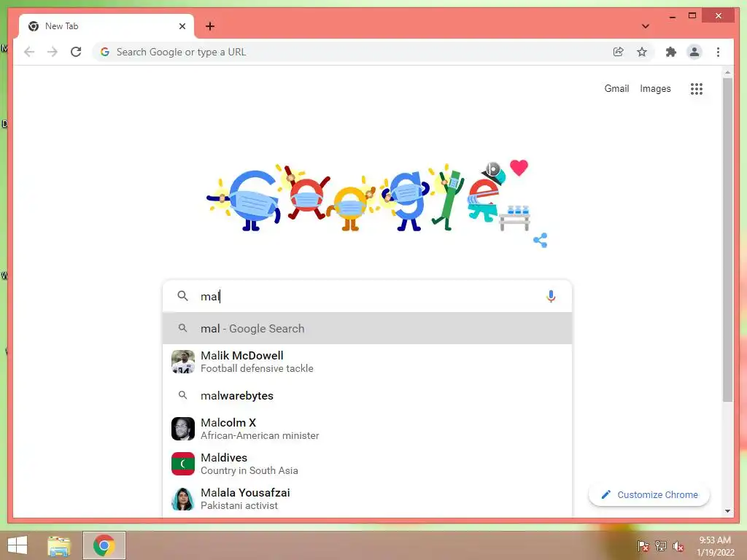Expand the tab search chevron
Image resolution: width=747 pixels, height=560 pixels.
point(645,26)
